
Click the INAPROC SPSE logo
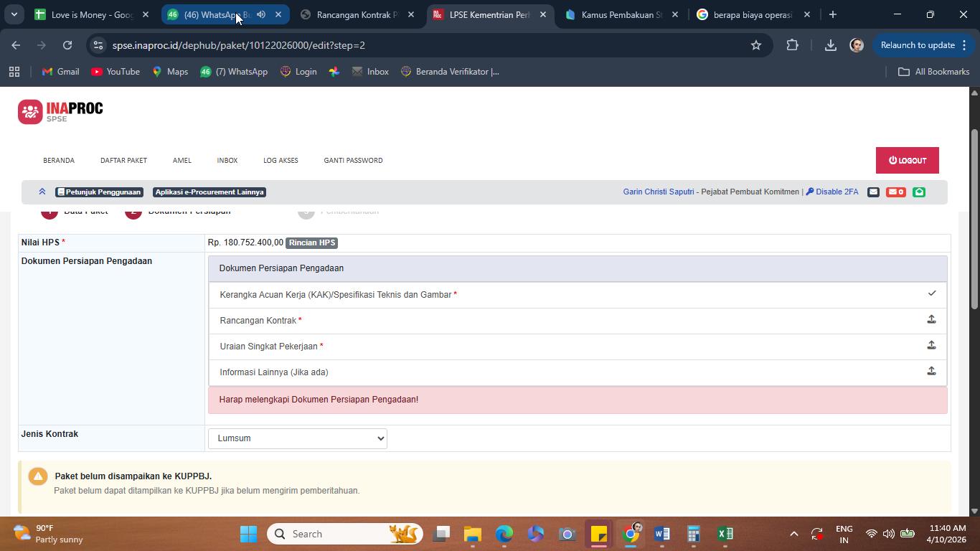pyautogui.click(x=60, y=111)
